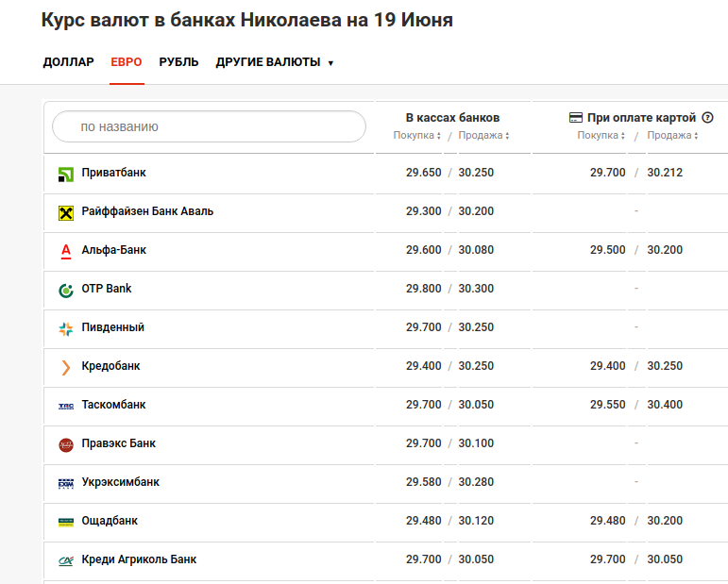Open the Райффайзен Банк Аваль link
The width and height of the screenshot is (728, 584).
(x=147, y=211)
